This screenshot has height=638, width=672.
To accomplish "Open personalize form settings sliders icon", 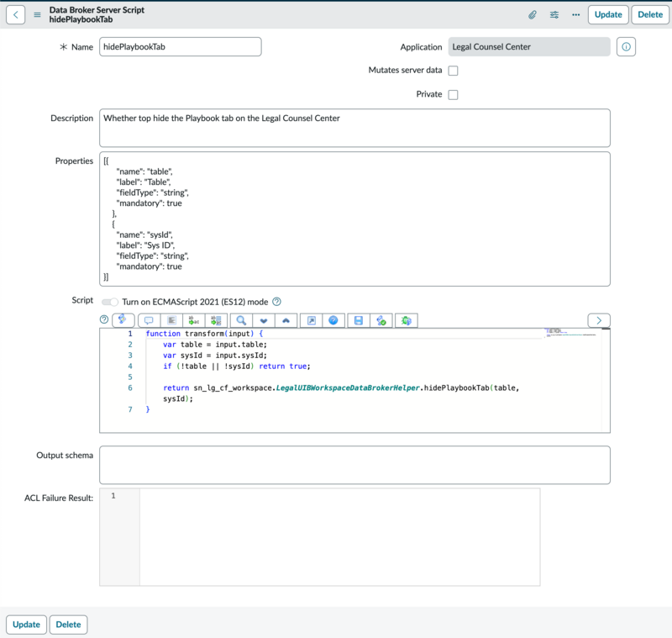I will 554,14.
